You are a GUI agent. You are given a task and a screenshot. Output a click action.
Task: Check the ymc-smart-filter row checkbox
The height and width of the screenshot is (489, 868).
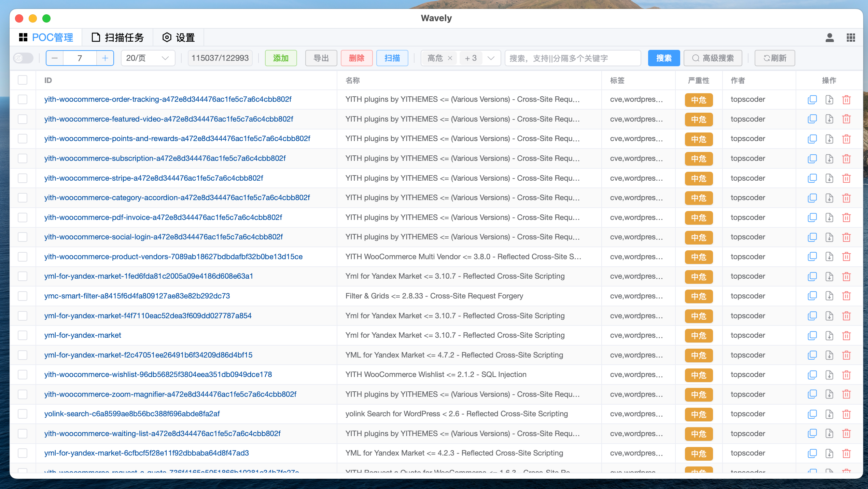(23, 296)
